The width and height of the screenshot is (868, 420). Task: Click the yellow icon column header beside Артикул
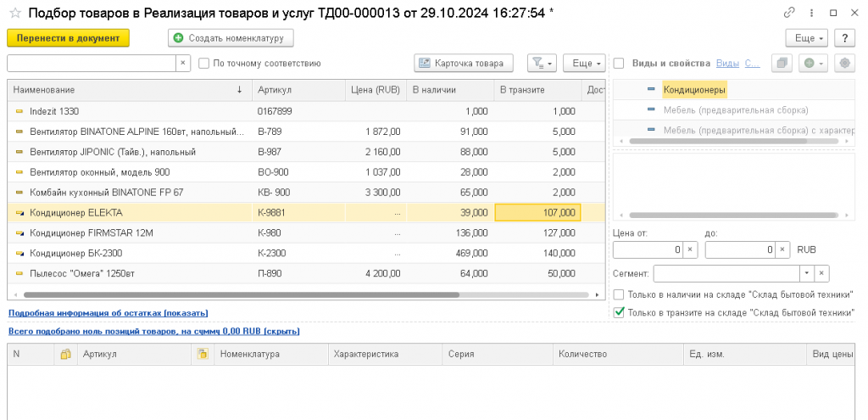click(203, 354)
